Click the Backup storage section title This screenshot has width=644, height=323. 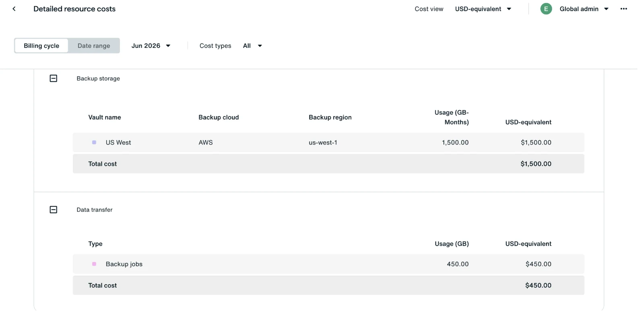(x=98, y=79)
